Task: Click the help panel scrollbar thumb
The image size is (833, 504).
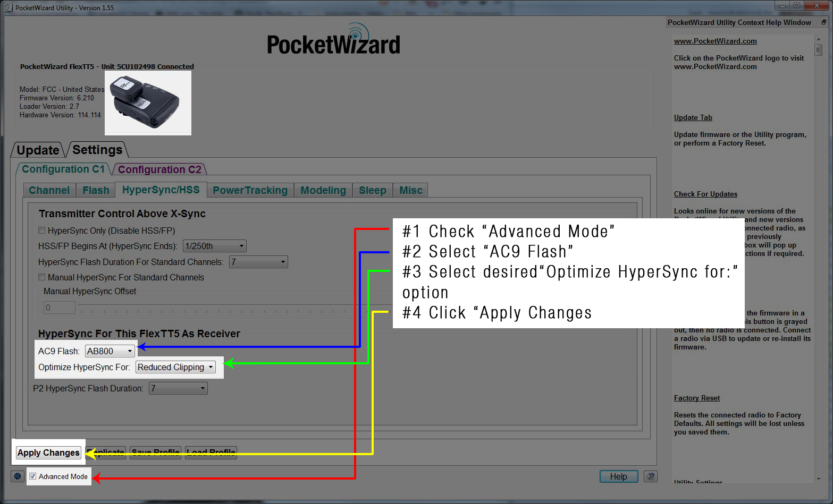Action: click(819, 50)
